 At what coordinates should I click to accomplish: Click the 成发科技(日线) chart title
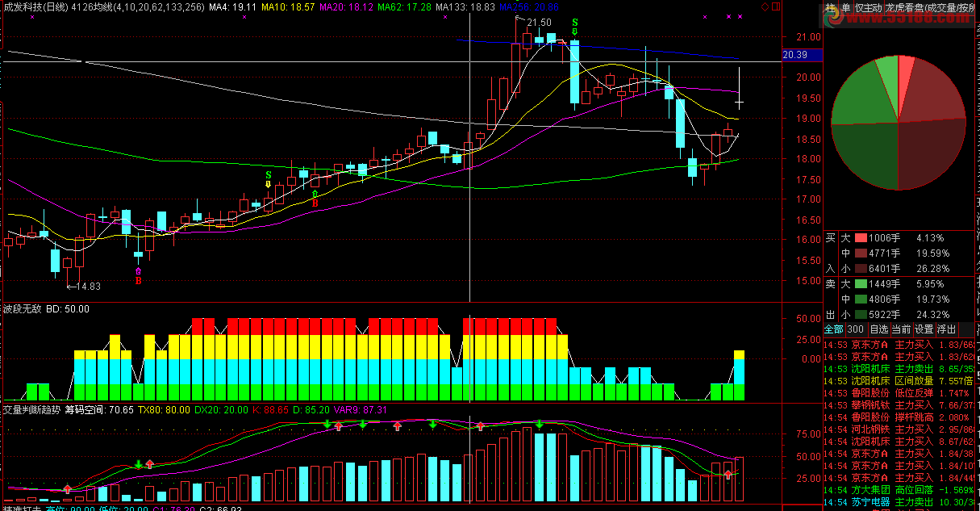click(36, 6)
